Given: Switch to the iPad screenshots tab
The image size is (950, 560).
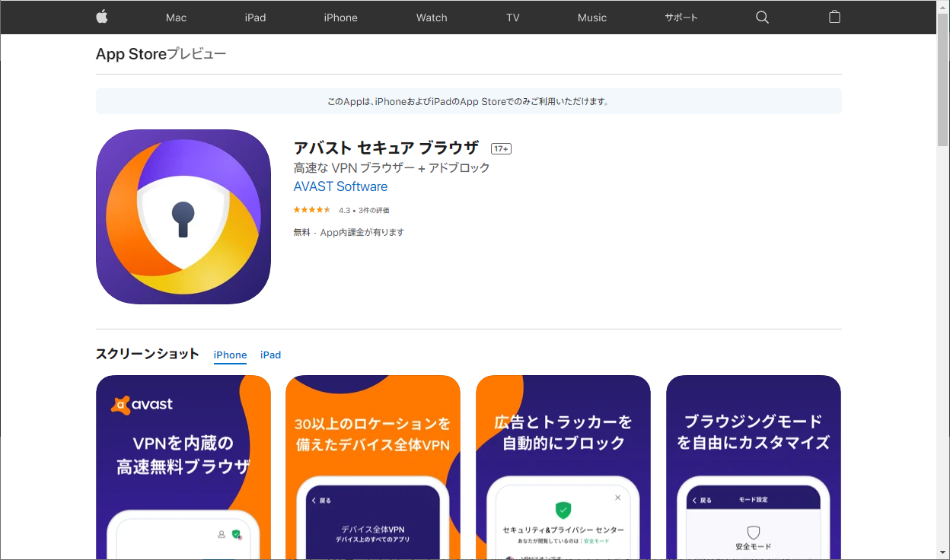Looking at the screenshot, I should pos(270,355).
